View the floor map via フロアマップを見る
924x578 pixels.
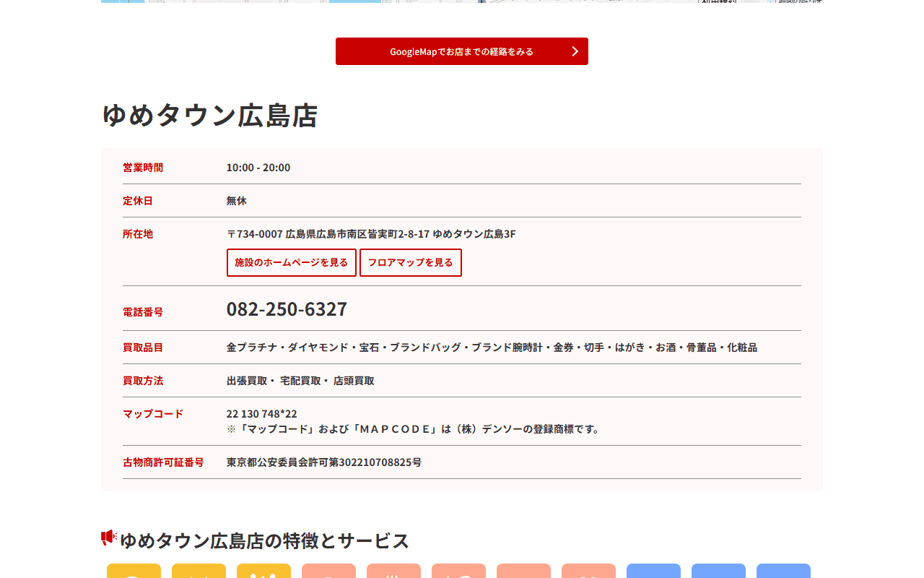click(x=411, y=262)
